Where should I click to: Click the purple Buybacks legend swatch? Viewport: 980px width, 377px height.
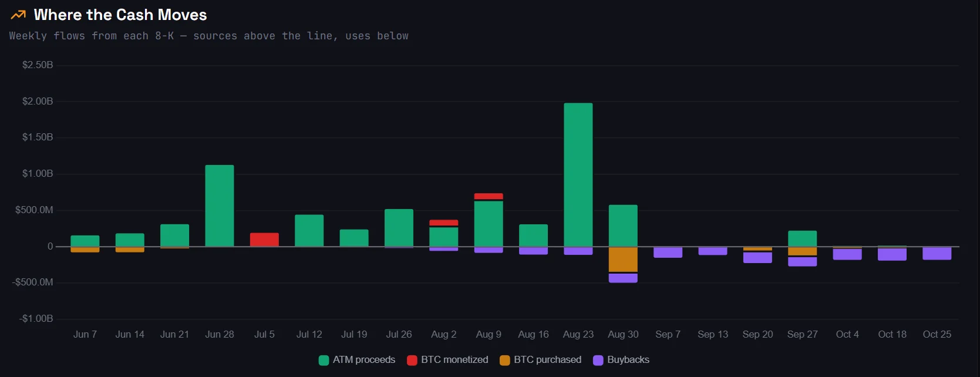[x=598, y=361]
